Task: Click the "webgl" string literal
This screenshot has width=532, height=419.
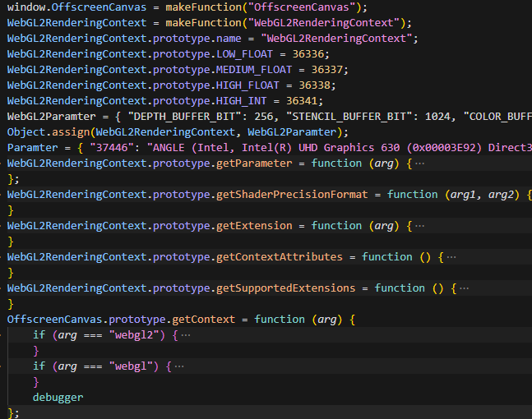Action: coord(131,366)
